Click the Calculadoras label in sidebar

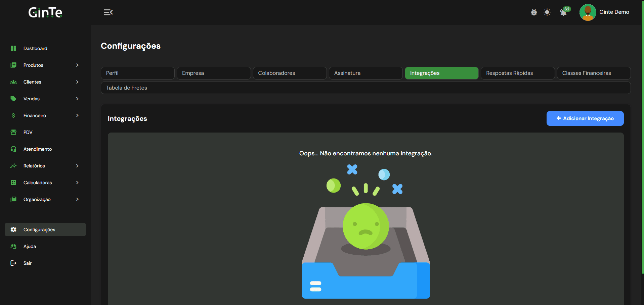38,183
